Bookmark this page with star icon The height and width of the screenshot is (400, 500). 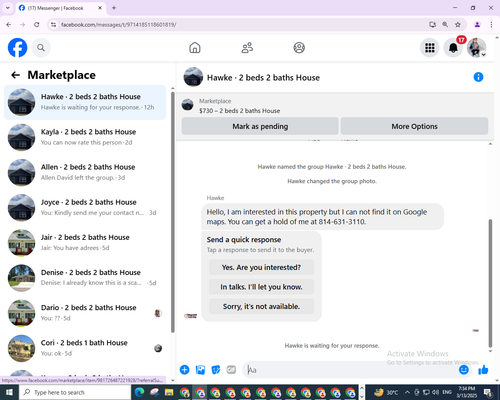coord(458,25)
